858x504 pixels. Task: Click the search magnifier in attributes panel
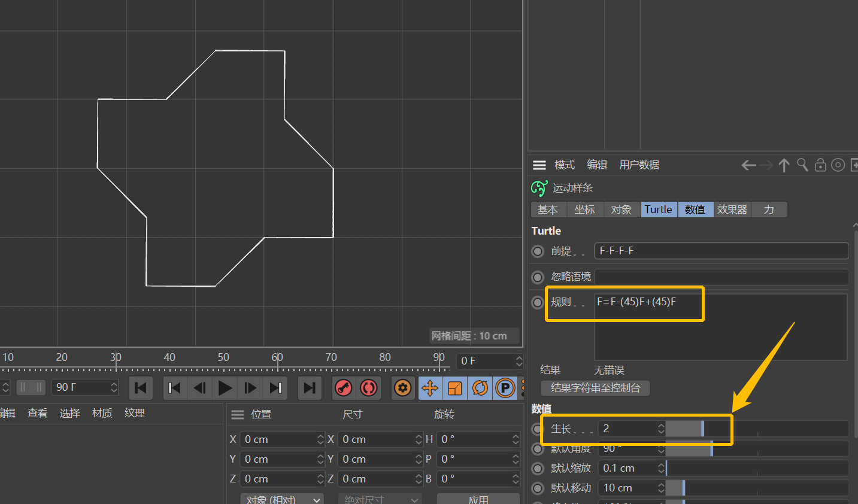coord(802,165)
